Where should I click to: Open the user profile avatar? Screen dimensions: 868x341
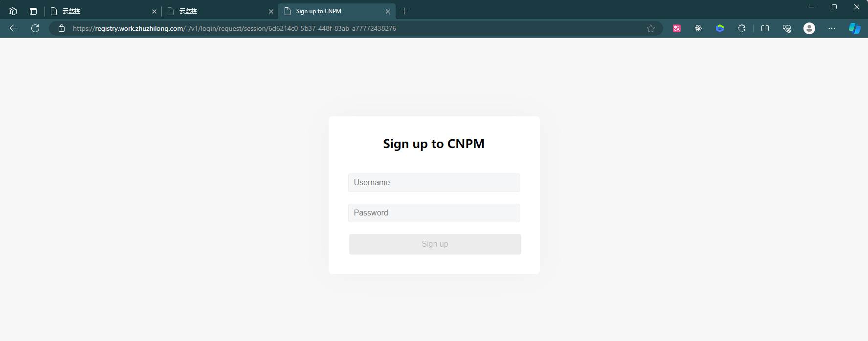coord(809,28)
